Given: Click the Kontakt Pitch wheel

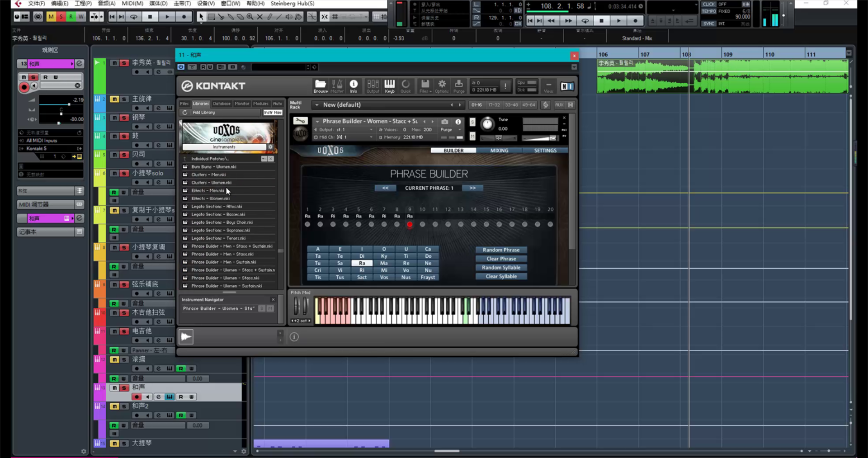Looking at the screenshot, I should click(296, 306).
